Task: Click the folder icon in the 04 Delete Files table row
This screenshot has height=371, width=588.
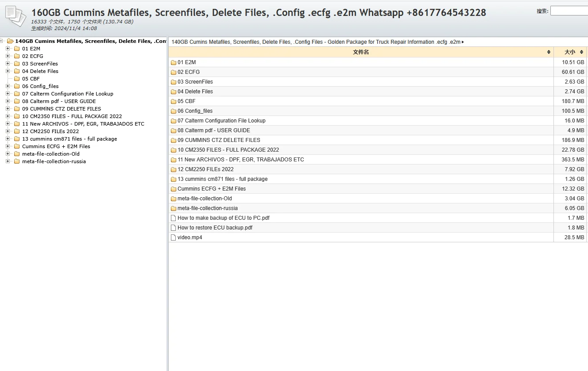Action: [174, 92]
